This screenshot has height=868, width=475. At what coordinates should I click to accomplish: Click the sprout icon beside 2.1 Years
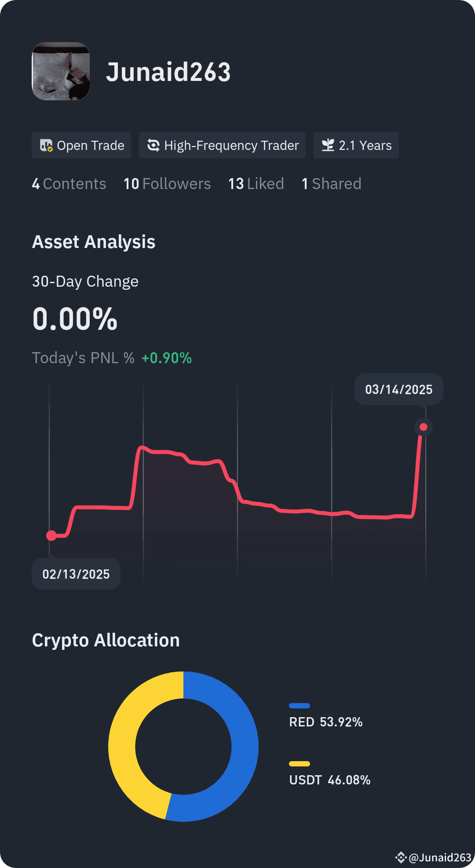328,145
